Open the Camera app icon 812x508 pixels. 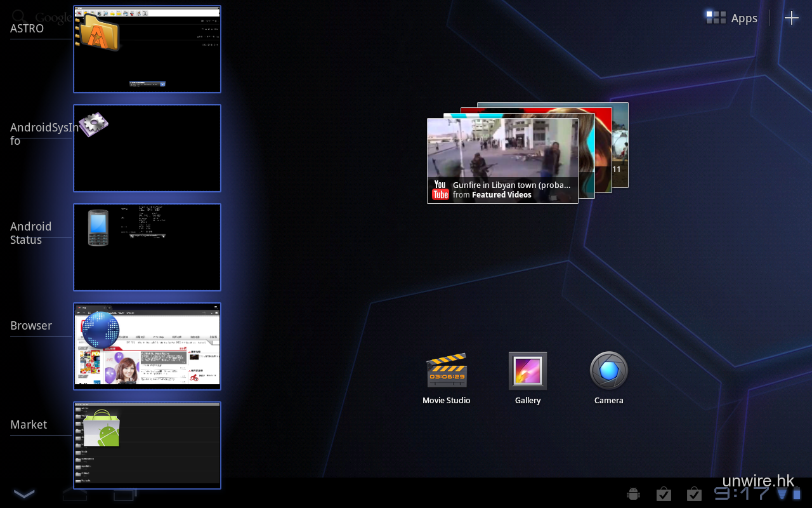click(x=608, y=371)
